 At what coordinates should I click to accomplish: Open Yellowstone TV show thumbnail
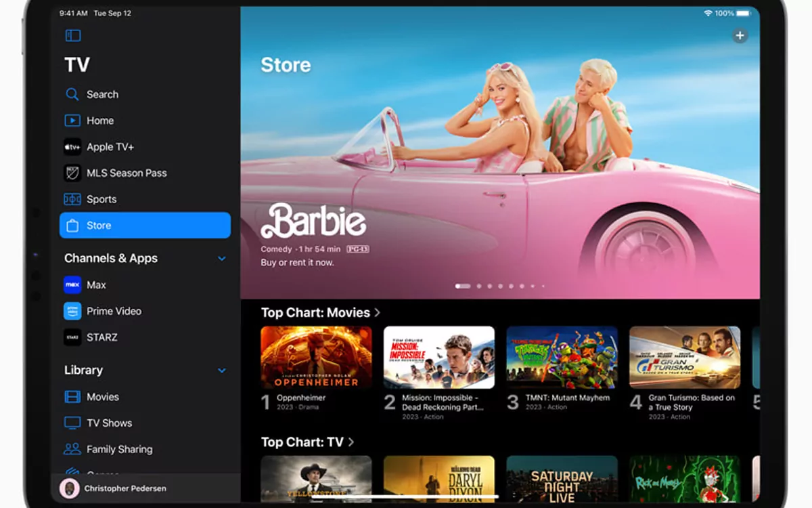click(x=316, y=478)
